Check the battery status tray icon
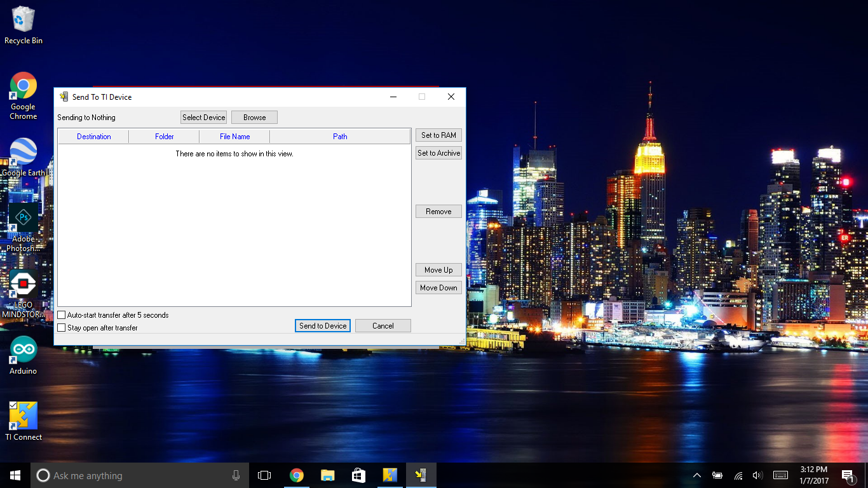The height and width of the screenshot is (488, 868). point(717,475)
